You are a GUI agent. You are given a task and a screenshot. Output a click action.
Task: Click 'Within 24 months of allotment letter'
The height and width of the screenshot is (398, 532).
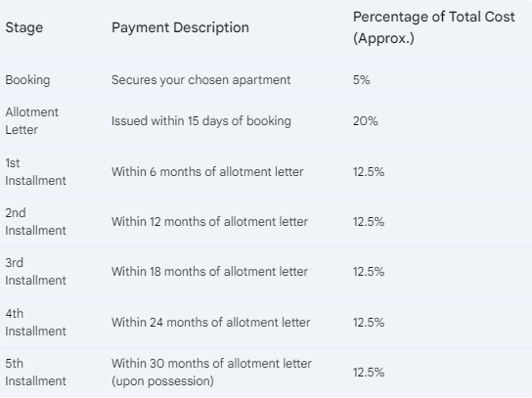210,323
